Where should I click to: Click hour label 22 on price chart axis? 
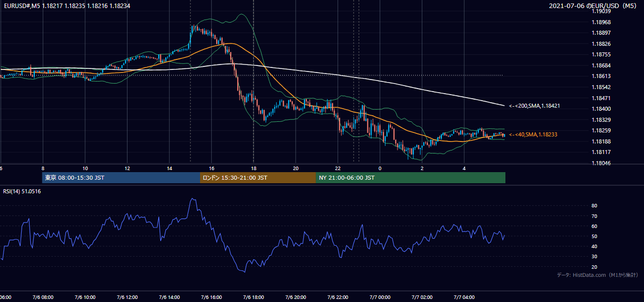point(338,168)
